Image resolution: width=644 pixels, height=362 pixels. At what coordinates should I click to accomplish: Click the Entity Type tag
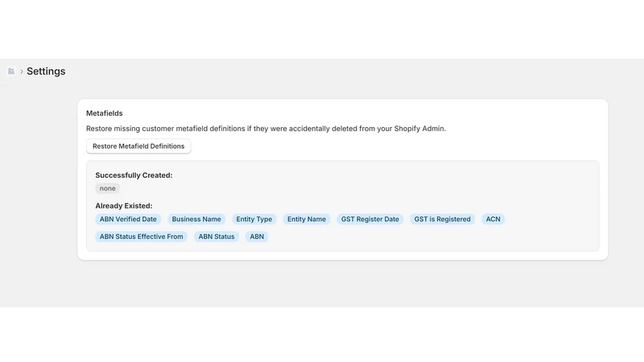pos(254,219)
